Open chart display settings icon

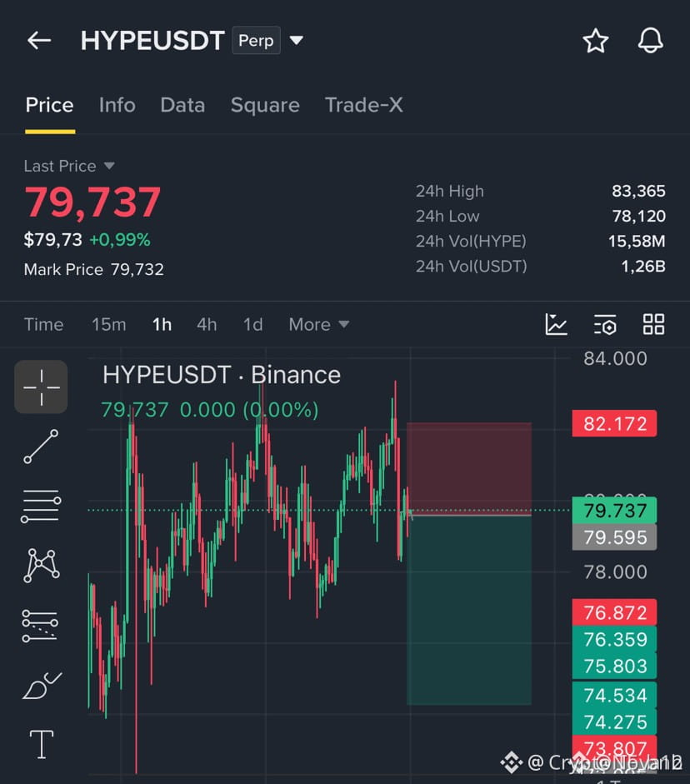pyautogui.click(x=605, y=324)
